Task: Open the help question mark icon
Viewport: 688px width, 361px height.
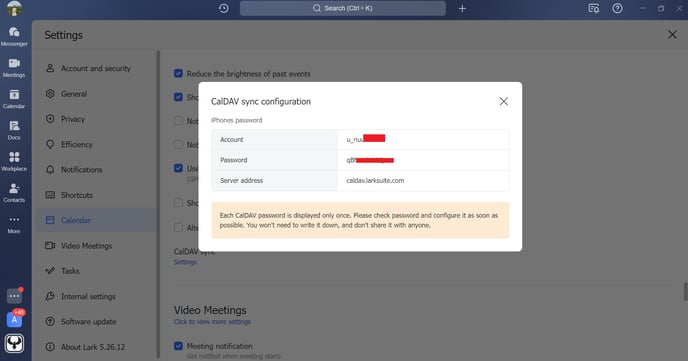Action: point(617,8)
